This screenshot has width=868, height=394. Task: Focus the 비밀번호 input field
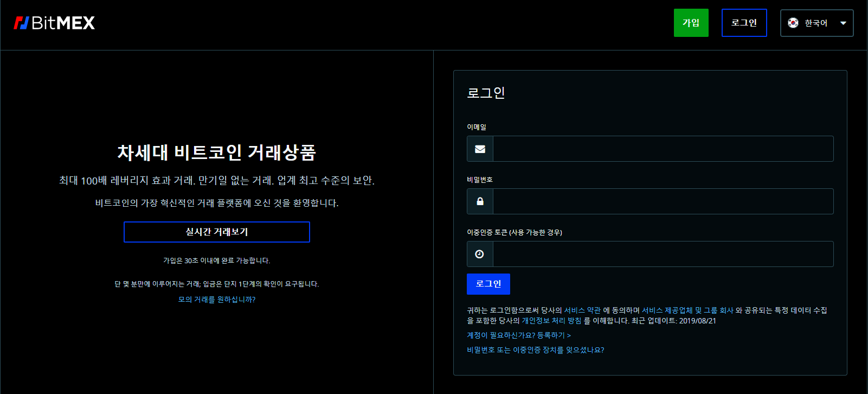click(x=663, y=201)
